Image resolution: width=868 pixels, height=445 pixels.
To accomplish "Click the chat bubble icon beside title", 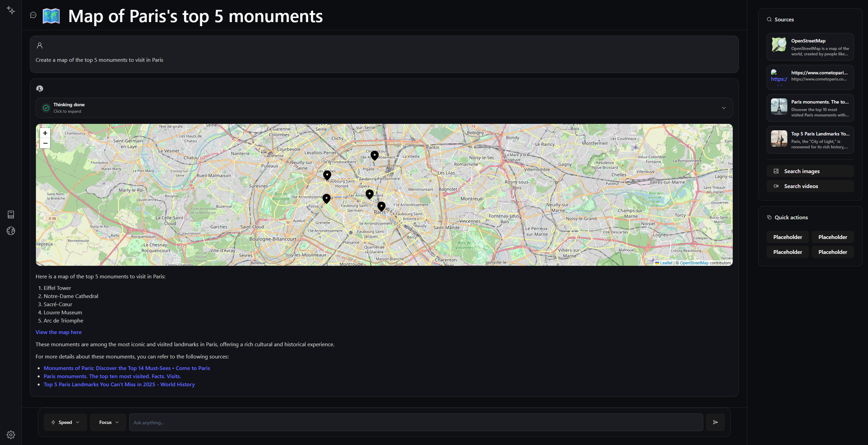I will (x=33, y=15).
